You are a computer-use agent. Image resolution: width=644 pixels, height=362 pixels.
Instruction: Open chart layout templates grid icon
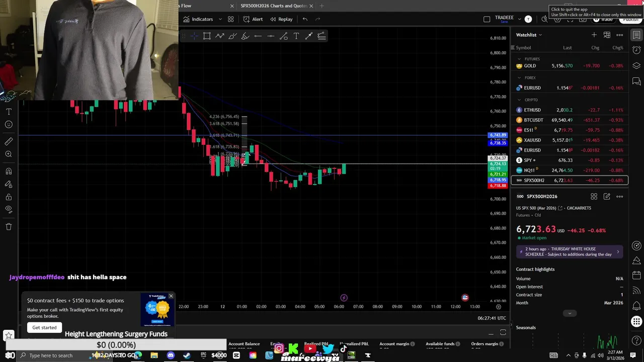click(230, 19)
